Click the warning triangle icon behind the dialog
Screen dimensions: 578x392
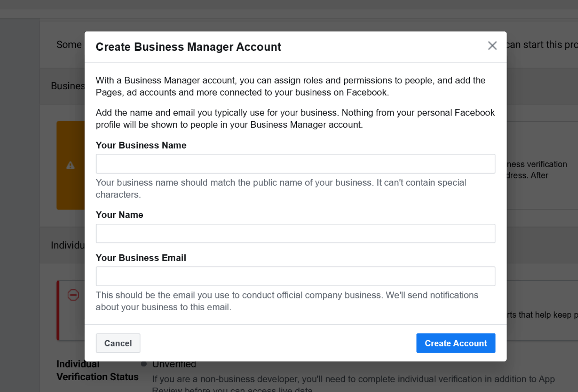pyautogui.click(x=70, y=165)
